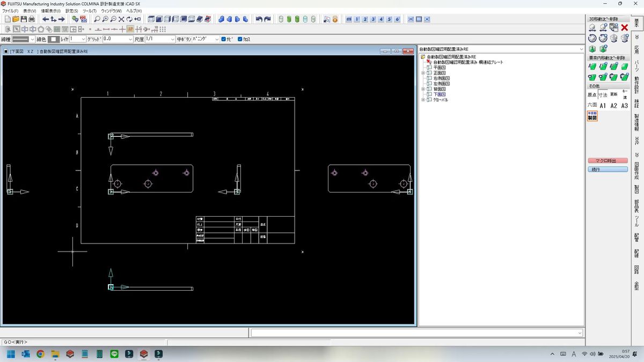Click the first 3D move icon in 3D移動コピー削除

[592, 27]
